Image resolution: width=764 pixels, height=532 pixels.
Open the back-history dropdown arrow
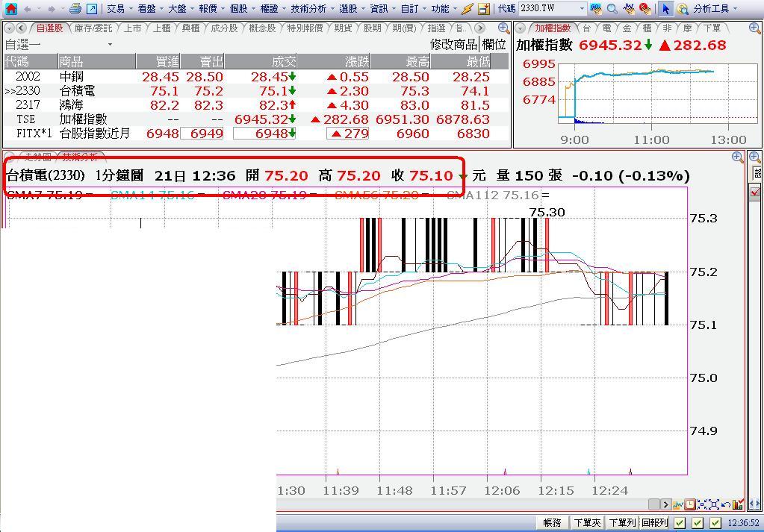coord(39,9)
